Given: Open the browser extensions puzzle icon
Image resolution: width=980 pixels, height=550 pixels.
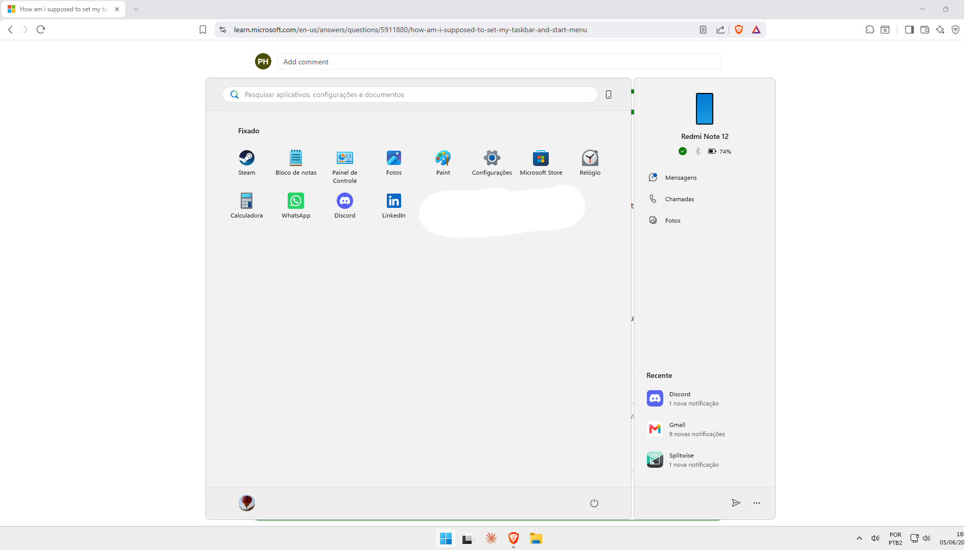Looking at the screenshot, I should (x=870, y=30).
